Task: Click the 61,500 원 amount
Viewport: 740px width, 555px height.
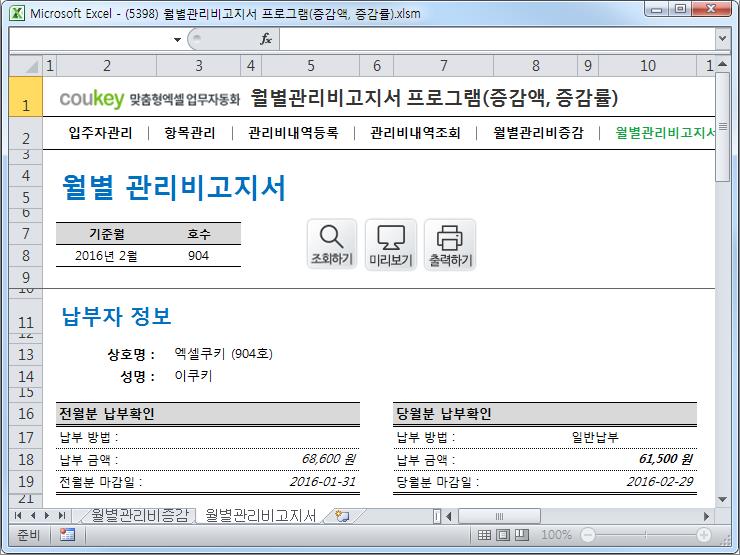Action: coord(665,459)
